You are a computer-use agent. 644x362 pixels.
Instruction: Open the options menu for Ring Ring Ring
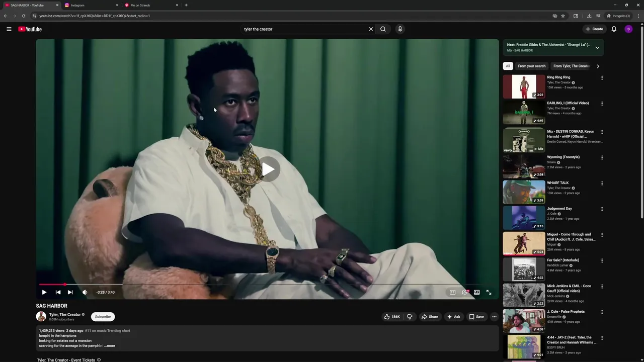click(602, 78)
